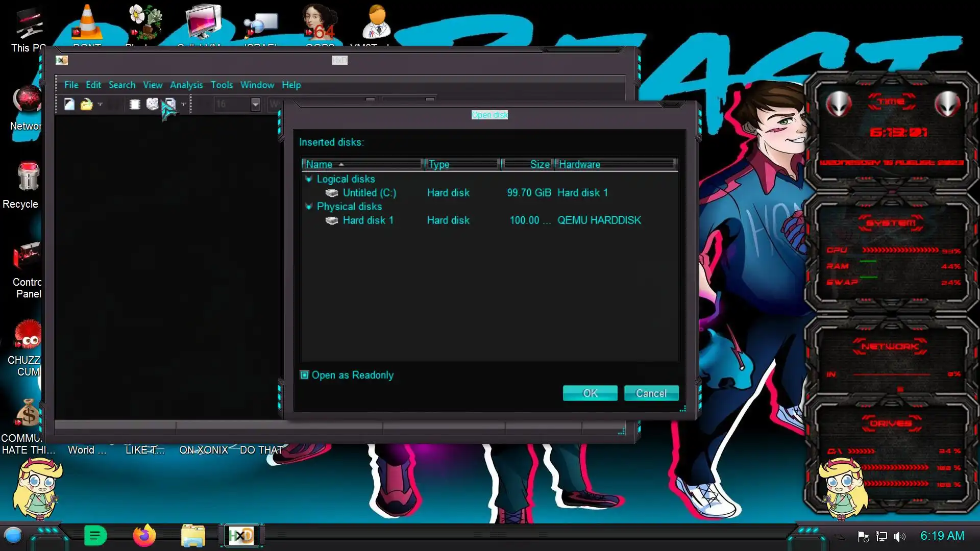Select Hard disk 1 physical disk
This screenshot has width=980, height=551.
point(367,220)
